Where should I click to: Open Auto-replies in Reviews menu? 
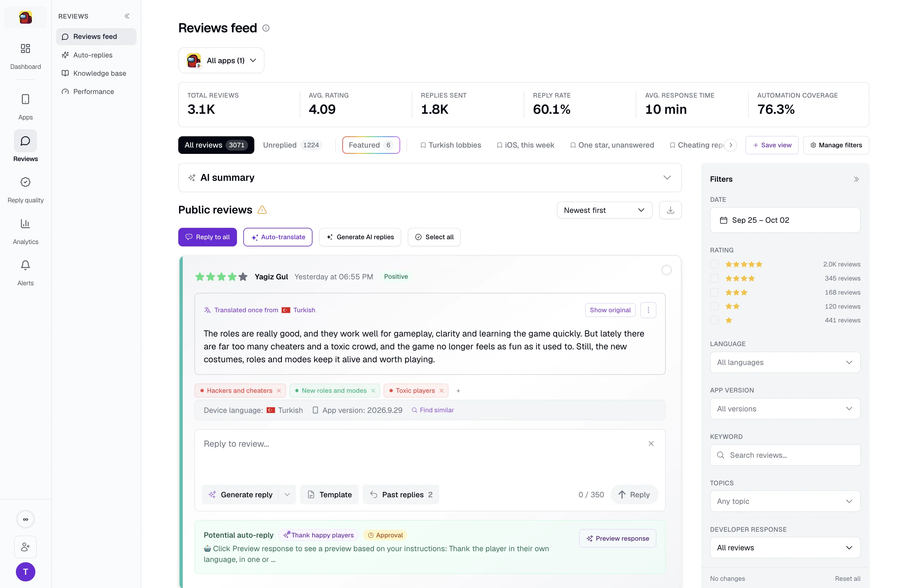coord(96,55)
